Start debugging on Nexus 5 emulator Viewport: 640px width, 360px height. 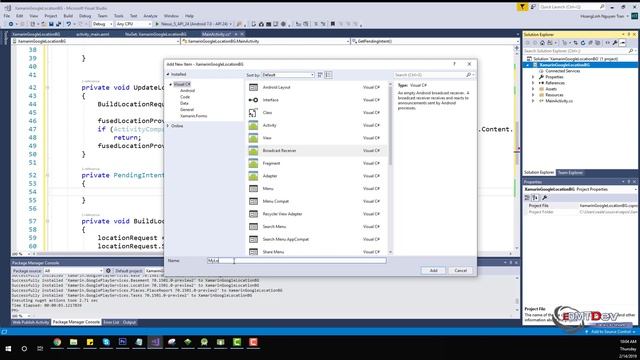[x=193, y=24]
